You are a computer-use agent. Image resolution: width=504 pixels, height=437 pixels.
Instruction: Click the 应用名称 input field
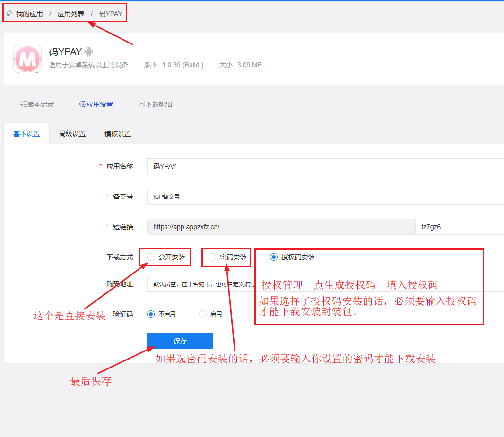click(x=325, y=166)
